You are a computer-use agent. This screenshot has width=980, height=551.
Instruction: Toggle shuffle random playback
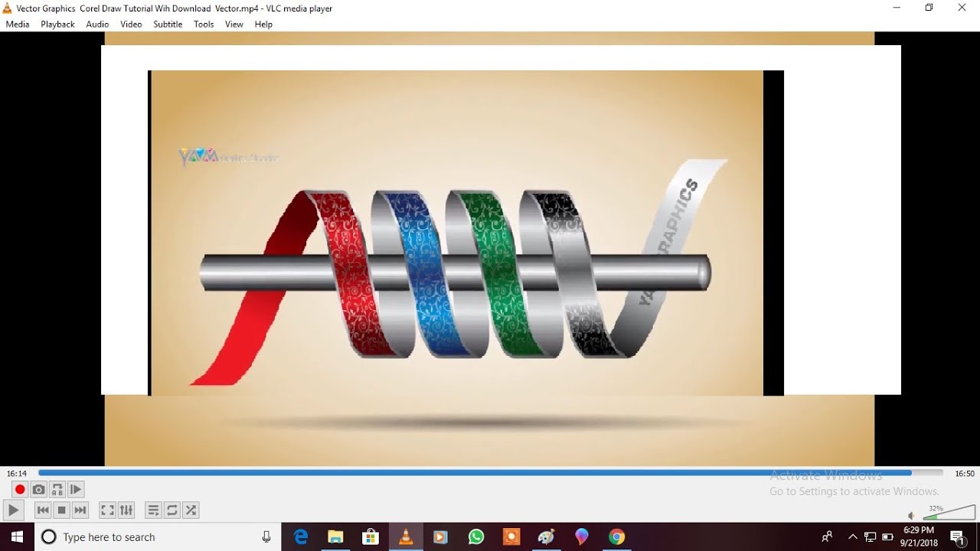191,510
